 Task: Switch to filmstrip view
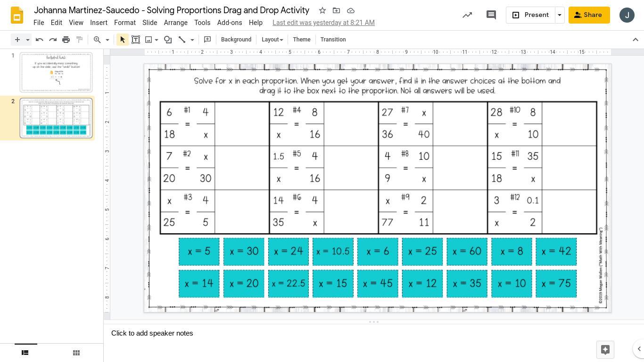click(25, 353)
